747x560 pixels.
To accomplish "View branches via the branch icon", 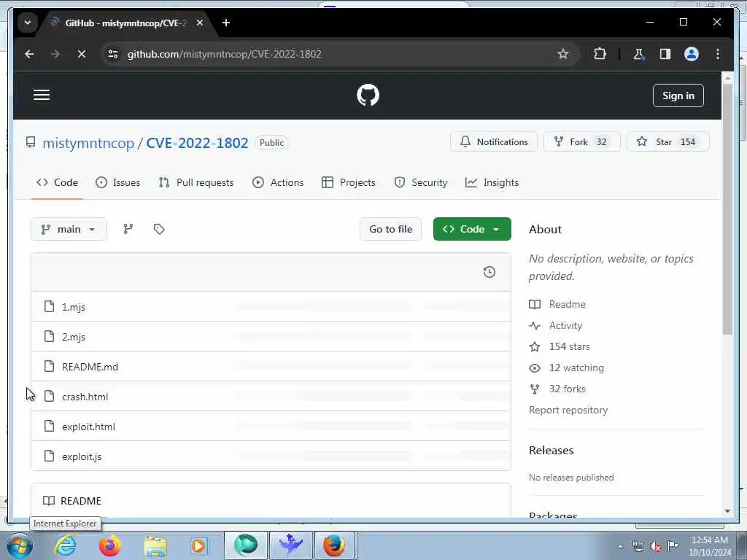I will coord(128,229).
